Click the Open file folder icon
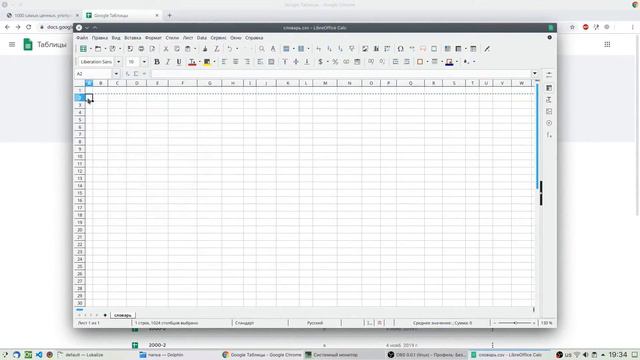This screenshot has width=640, height=360. [x=98, y=49]
